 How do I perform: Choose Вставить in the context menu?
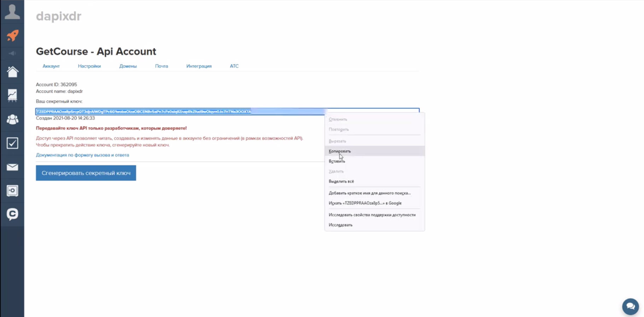click(x=375, y=161)
